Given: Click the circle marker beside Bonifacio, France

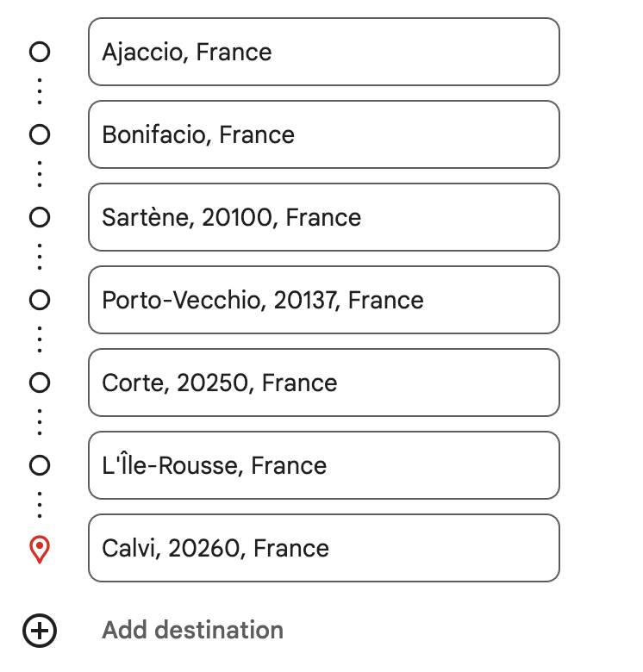Looking at the screenshot, I should click(x=40, y=134).
